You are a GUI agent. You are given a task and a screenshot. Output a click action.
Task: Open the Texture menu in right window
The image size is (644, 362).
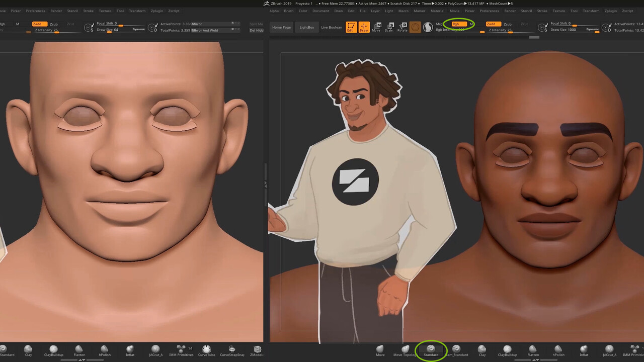pyautogui.click(x=559, y=11)
